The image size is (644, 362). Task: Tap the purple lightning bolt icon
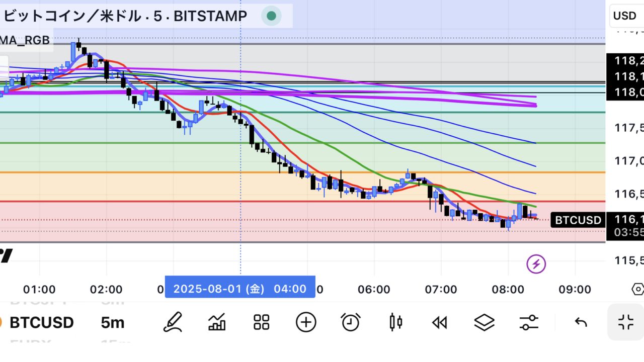tap(536, 263)
